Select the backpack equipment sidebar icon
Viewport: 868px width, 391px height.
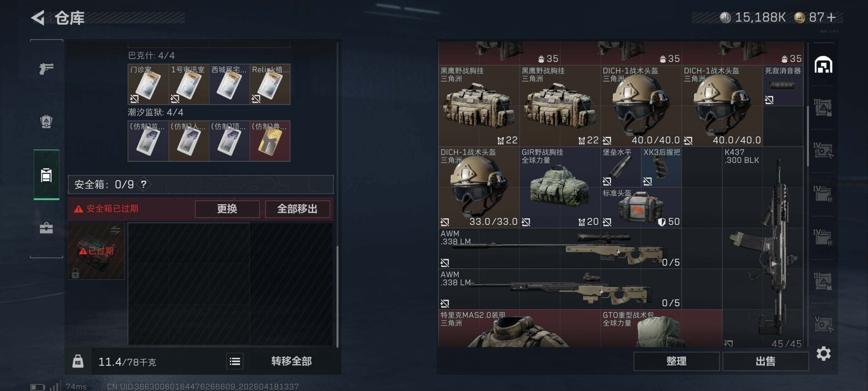pos(46,121)
